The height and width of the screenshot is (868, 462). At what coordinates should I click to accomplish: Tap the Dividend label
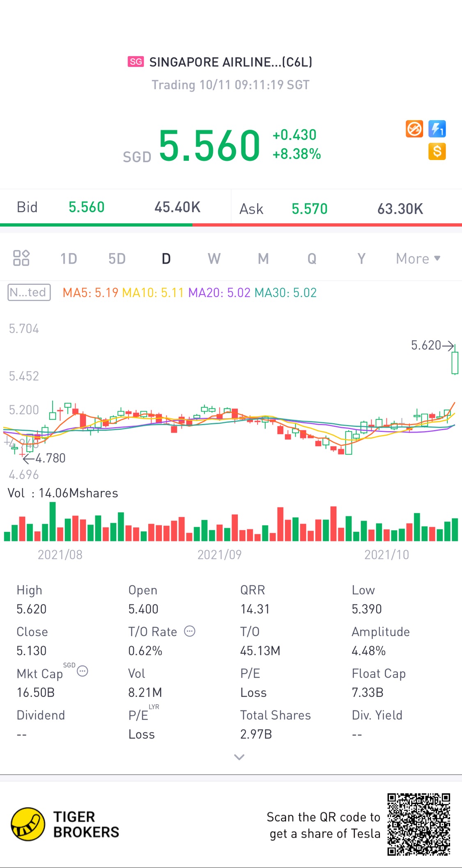tap(41, 715)
